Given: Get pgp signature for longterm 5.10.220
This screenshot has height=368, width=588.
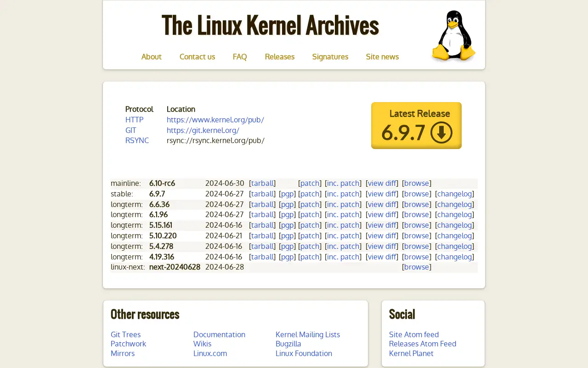Looking at the screenshot, I should pos(287,236).
